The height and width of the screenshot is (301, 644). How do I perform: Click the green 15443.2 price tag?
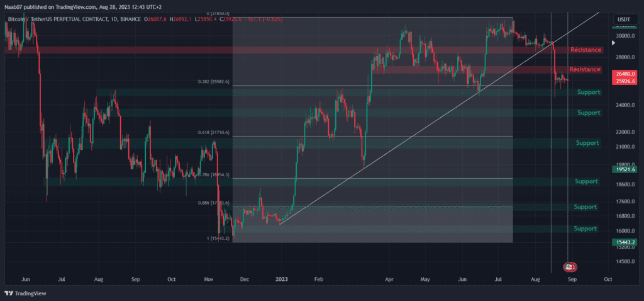coord(624,242)
